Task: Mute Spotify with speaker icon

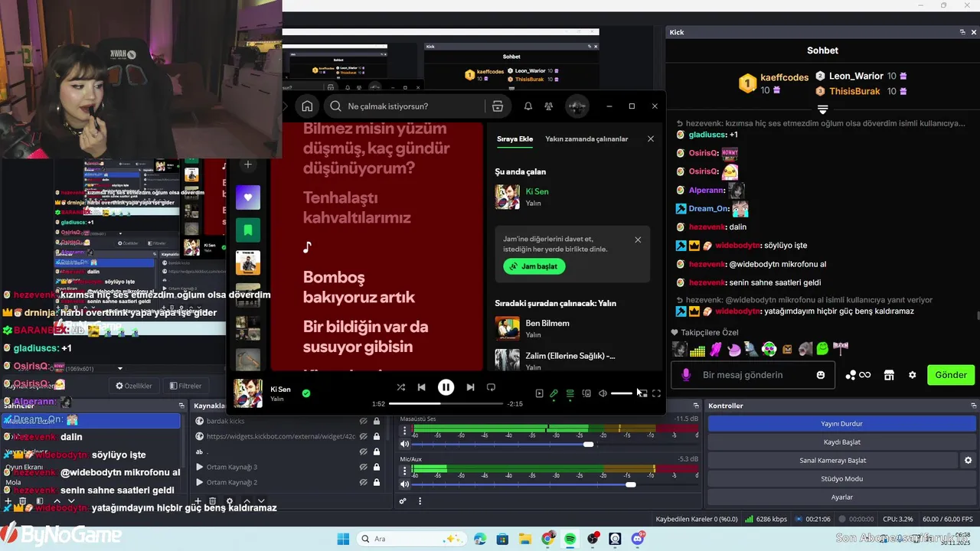Action: [603, 393]
